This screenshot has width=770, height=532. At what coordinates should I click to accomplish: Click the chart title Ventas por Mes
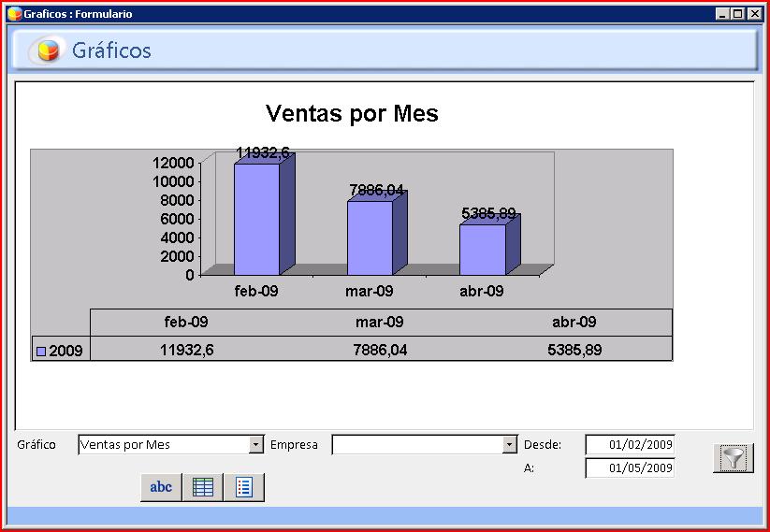tap(352, 113)
